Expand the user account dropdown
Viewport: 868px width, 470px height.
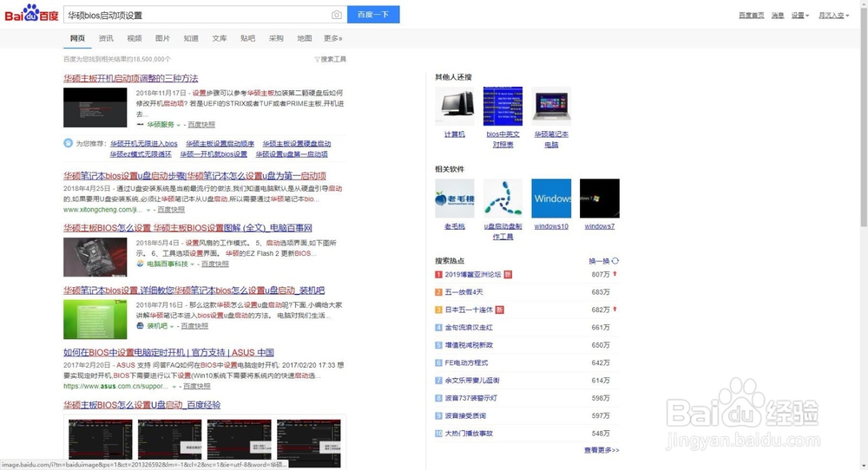tap(833, 16)
